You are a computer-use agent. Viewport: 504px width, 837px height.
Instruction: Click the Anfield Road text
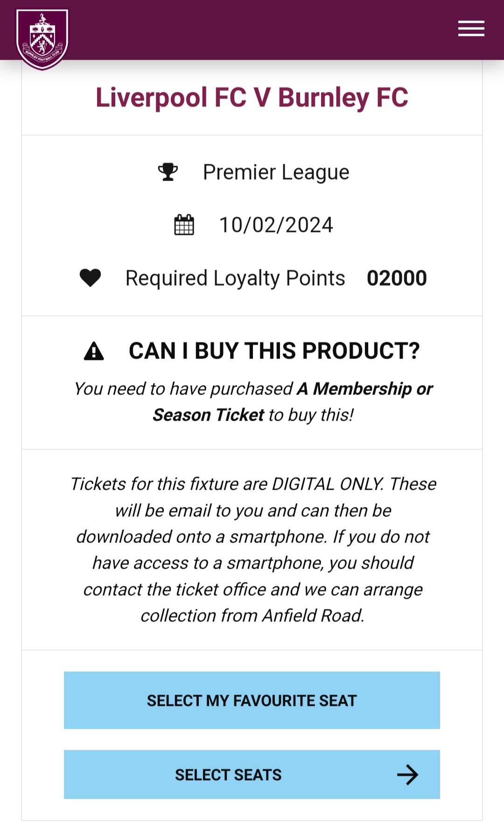[x=313, y=616]
